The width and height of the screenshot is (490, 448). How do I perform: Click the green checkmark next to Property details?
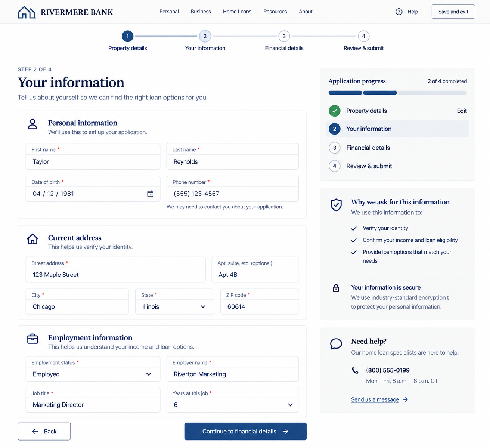(335, 111)
